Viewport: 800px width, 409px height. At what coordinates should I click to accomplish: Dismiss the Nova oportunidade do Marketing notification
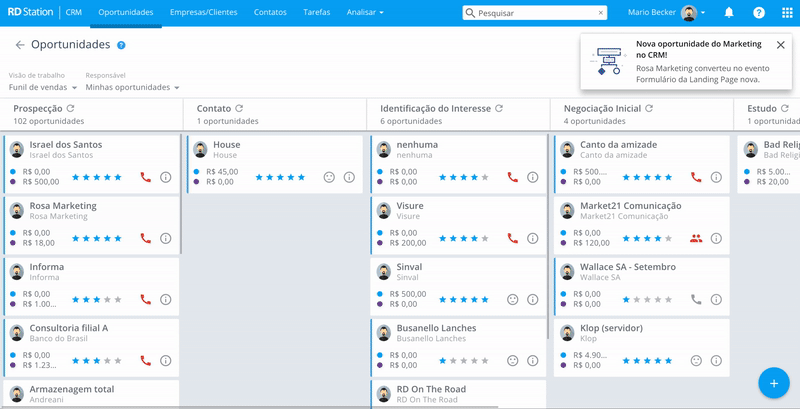[x=780, y=45]
